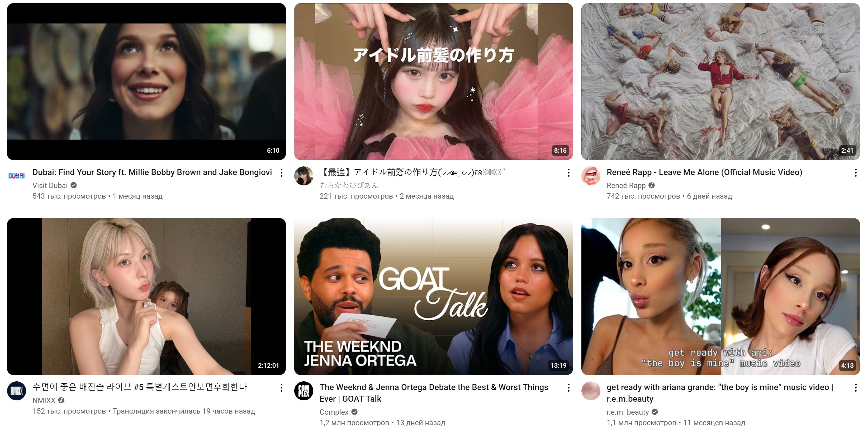Click the 4:13 duration badge

pyautogui.click(x=847, y=365)
